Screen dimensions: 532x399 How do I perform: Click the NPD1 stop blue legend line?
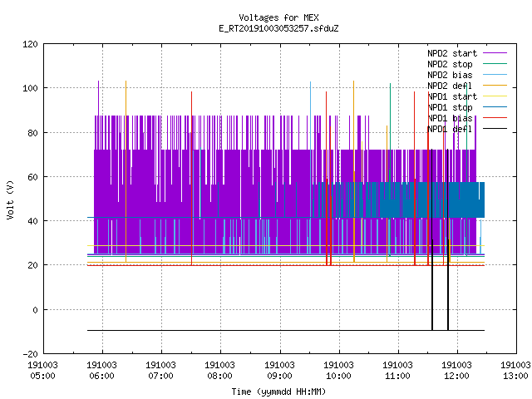point(495,107)
